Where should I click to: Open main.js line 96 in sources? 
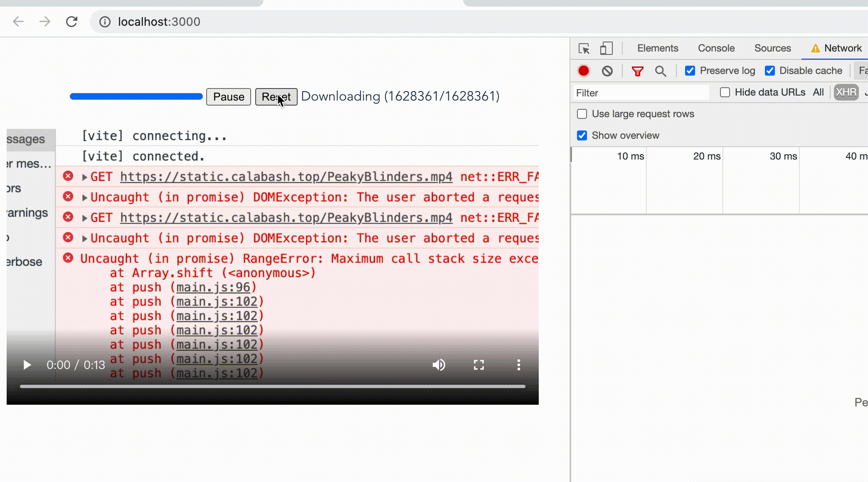click(214, 287)
